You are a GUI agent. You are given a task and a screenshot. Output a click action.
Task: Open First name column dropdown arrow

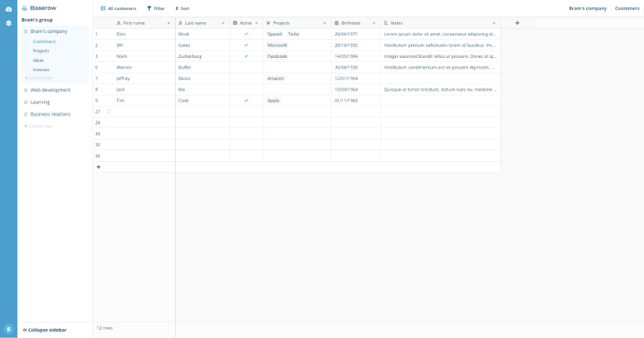tap(168, 23)
